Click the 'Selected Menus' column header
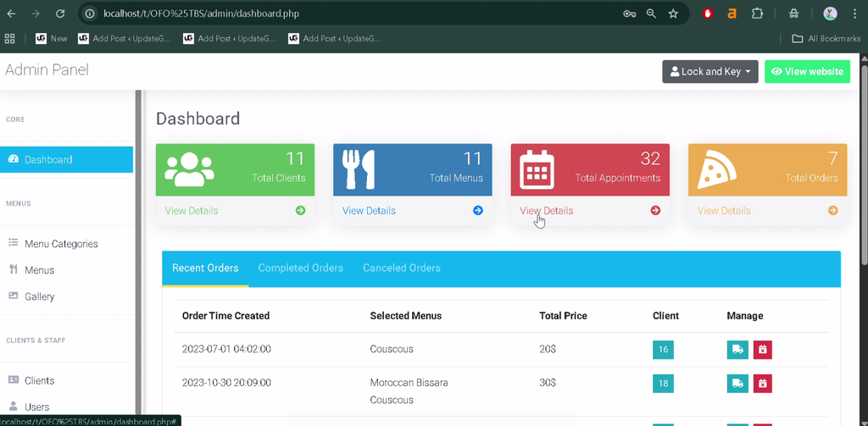The height and width of the screenshot is (426, 868). click(406, 316)
